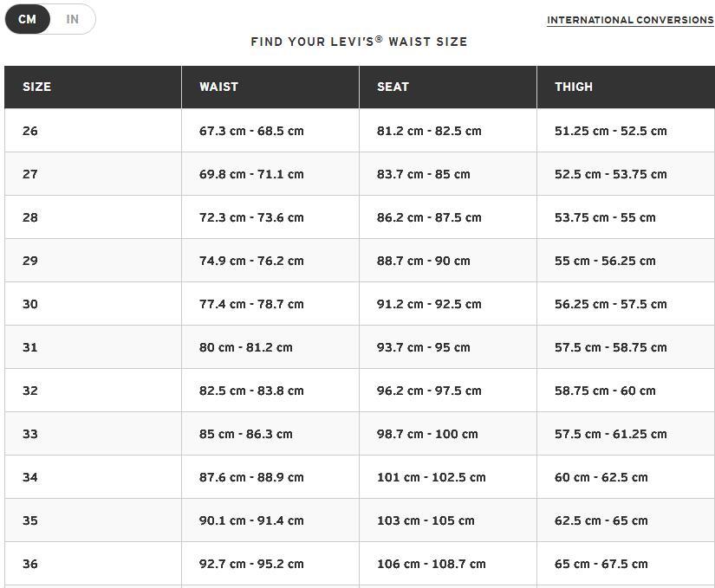Click the size 27 waist value 69.8 cm - 71.1 cm
Image resolution: width=715 pixels, height=588 pixels.
(251, 174)
